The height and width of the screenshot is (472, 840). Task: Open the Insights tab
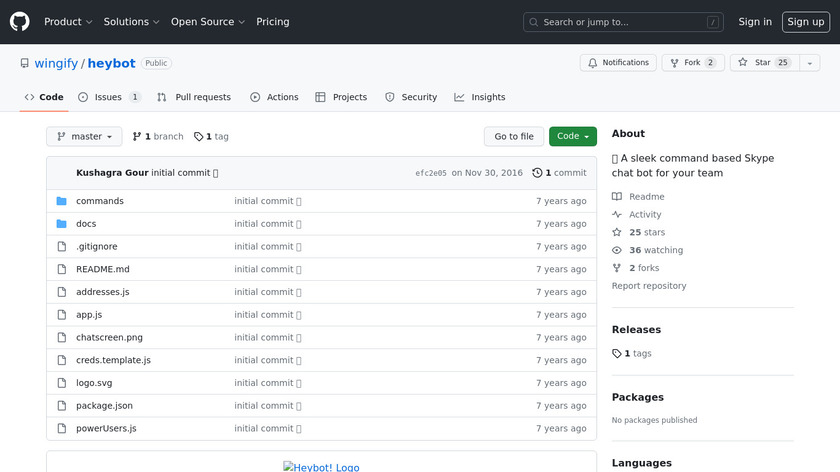480,97
